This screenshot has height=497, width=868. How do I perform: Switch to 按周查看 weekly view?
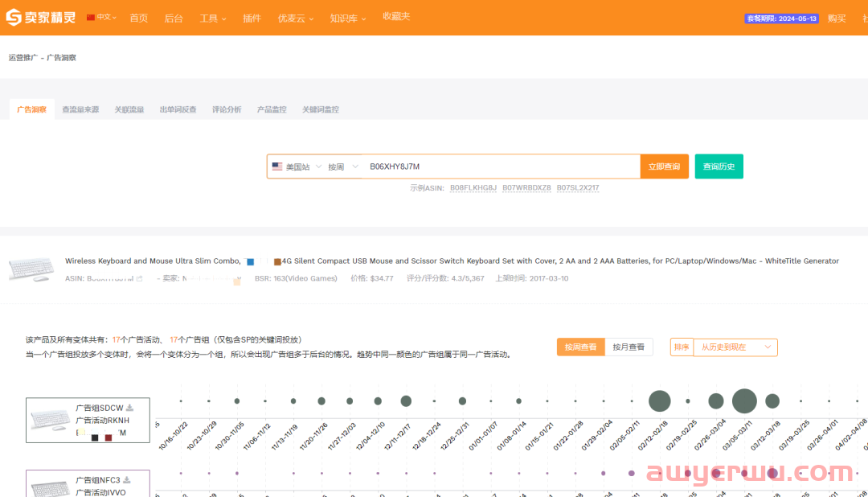click(x=580, y=347)
